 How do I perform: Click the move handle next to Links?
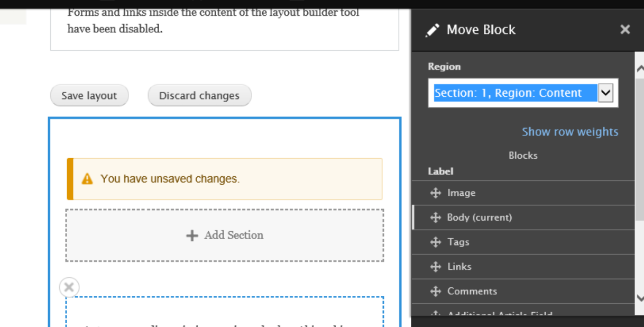[436, 266]
